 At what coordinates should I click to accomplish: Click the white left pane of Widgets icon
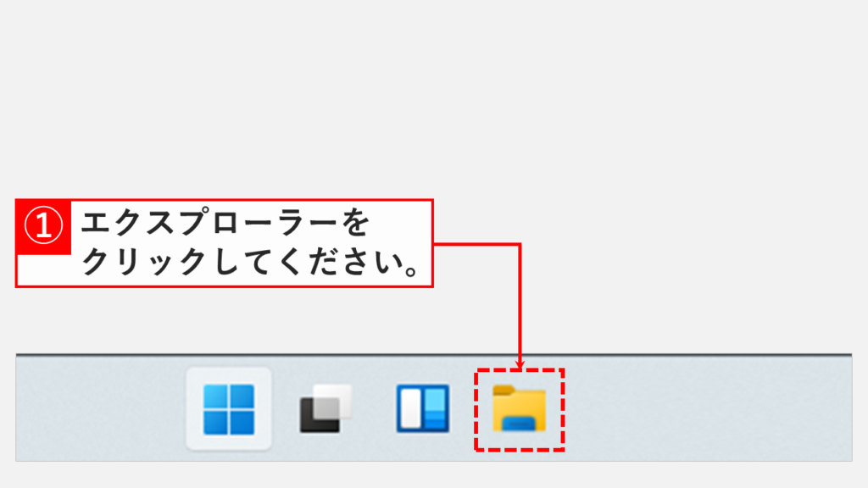coord(411,408)
